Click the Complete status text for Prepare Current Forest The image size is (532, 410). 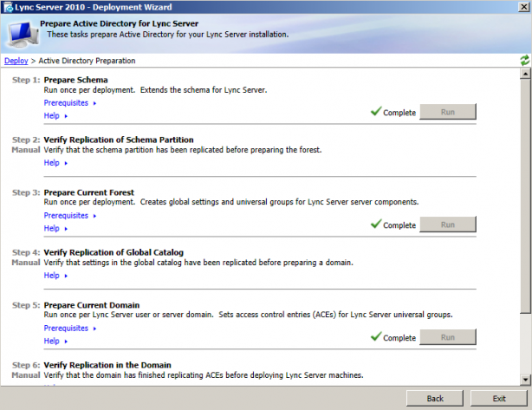tap(399, 225)
